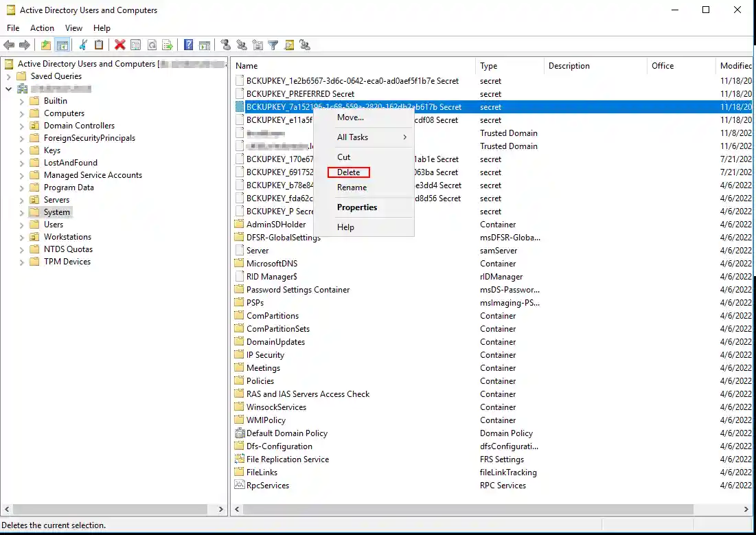Image resolution: width=756 pixels, height=535 pixels.
Task: Click the Back arrow toolbar icon
Action: (9, 45)
